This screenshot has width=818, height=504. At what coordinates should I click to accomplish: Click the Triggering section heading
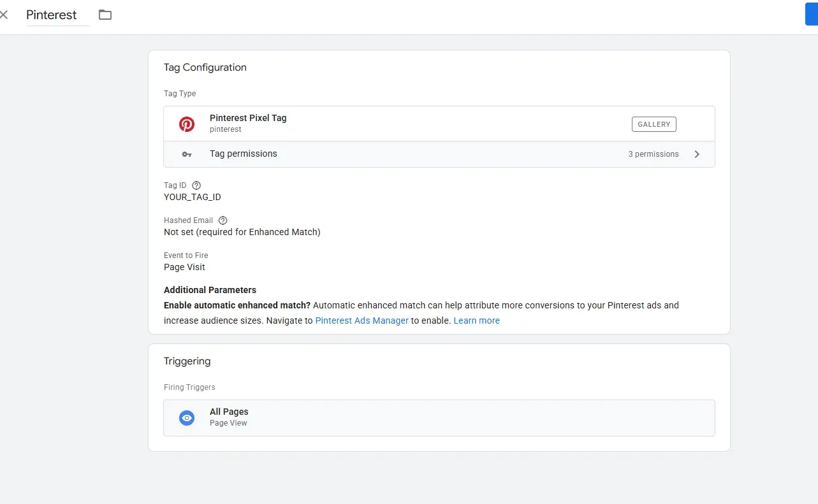click(x=187, y=361)
